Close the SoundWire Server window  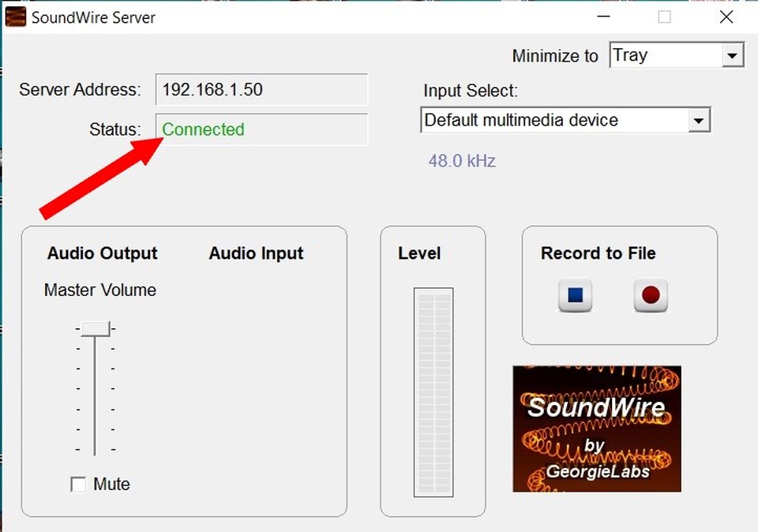pos(726,17)
